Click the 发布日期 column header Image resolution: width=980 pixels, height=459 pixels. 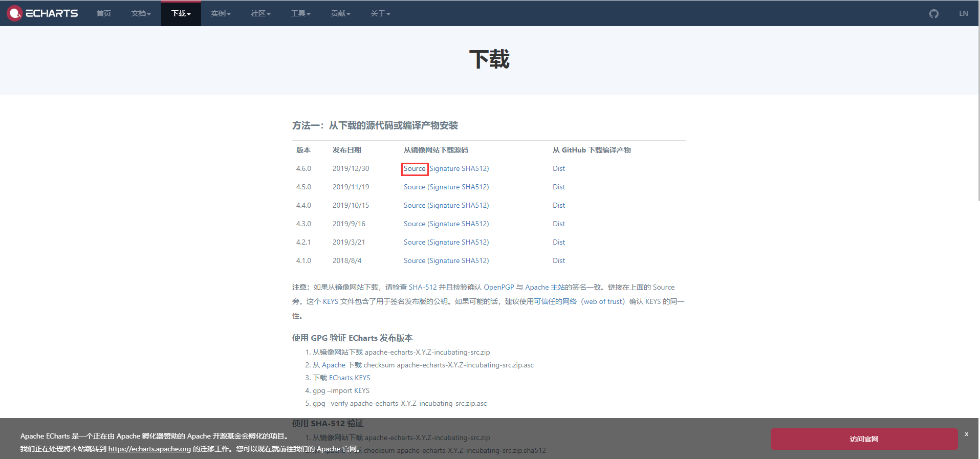tap(347, 150)
